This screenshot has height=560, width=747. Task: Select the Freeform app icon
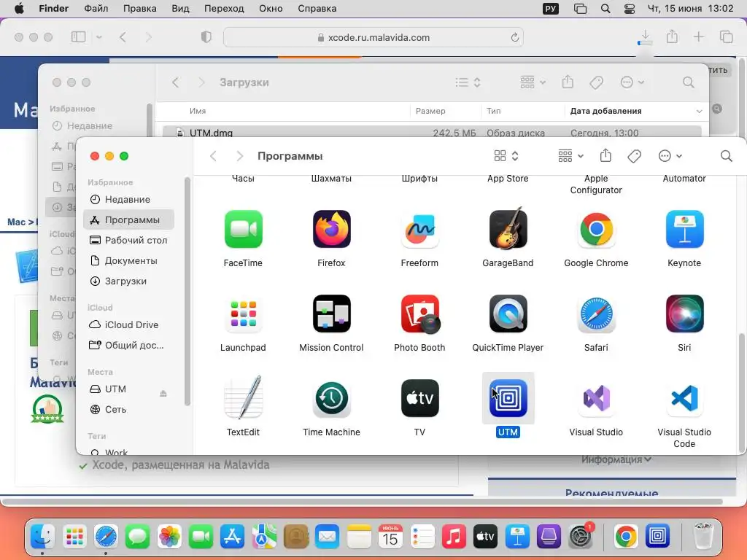pyautogui.click(x=419, y=230)
